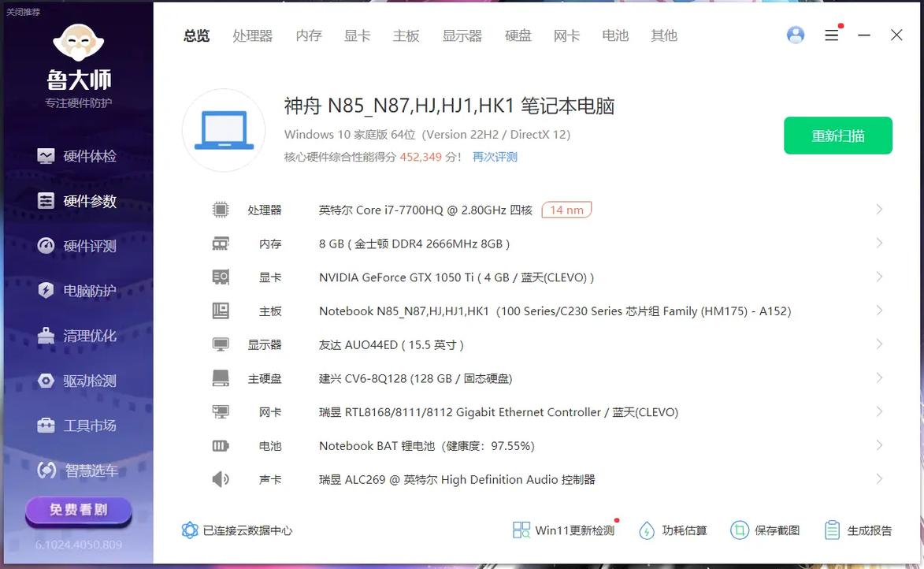The image size is (924, 569).
Task: Open the 显示器 tab
Action: (x=462, y=35)
